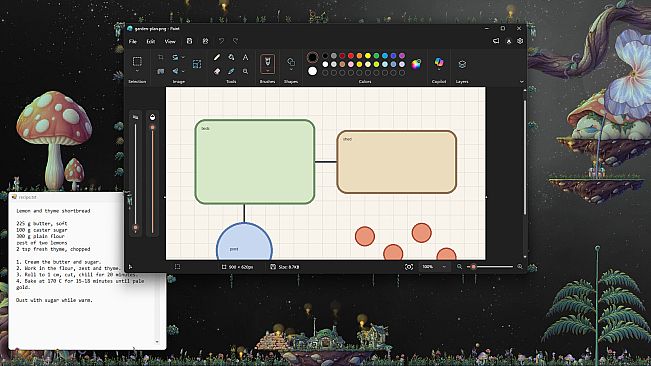
Task: Open the File menu in Paint
Action: (133, 41)
